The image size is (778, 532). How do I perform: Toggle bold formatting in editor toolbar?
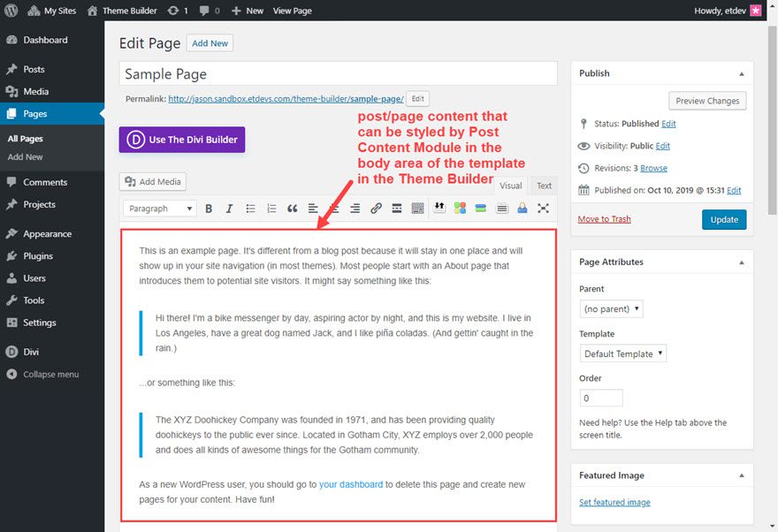(x=210, y=209)
